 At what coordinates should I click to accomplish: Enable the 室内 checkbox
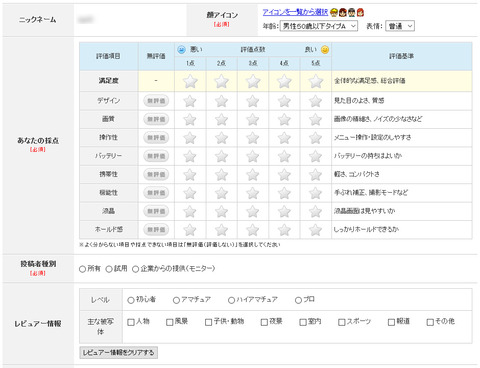[303, 322]
